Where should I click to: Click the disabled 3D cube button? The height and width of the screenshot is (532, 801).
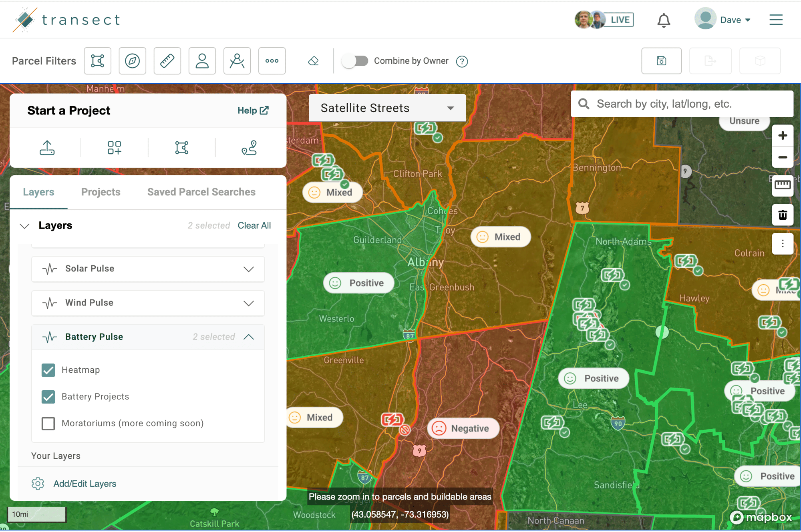[760, 61]
